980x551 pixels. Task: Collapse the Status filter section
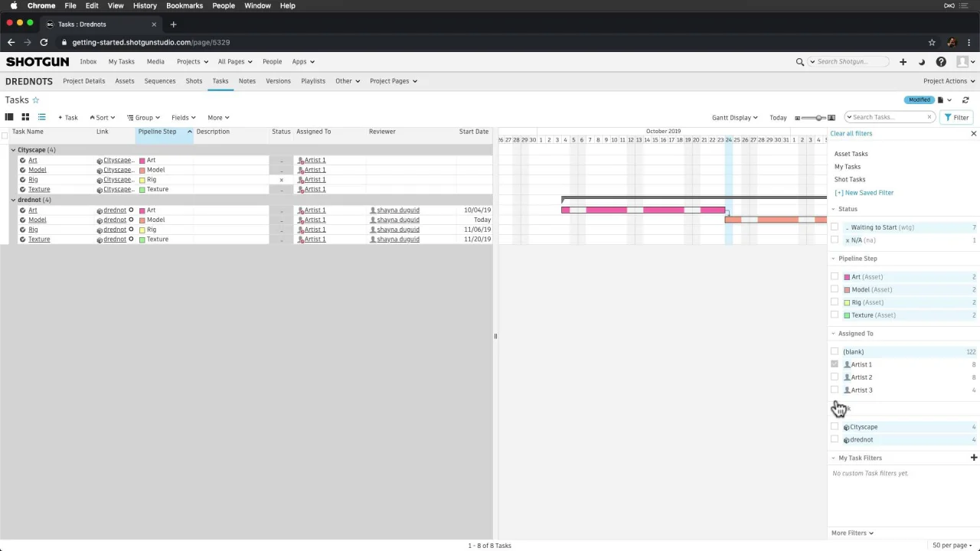click(834, 209)
